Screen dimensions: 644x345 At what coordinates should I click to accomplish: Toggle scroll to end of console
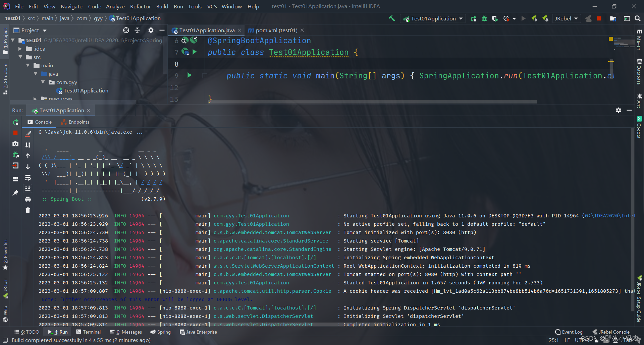click(x=28, y=188)
